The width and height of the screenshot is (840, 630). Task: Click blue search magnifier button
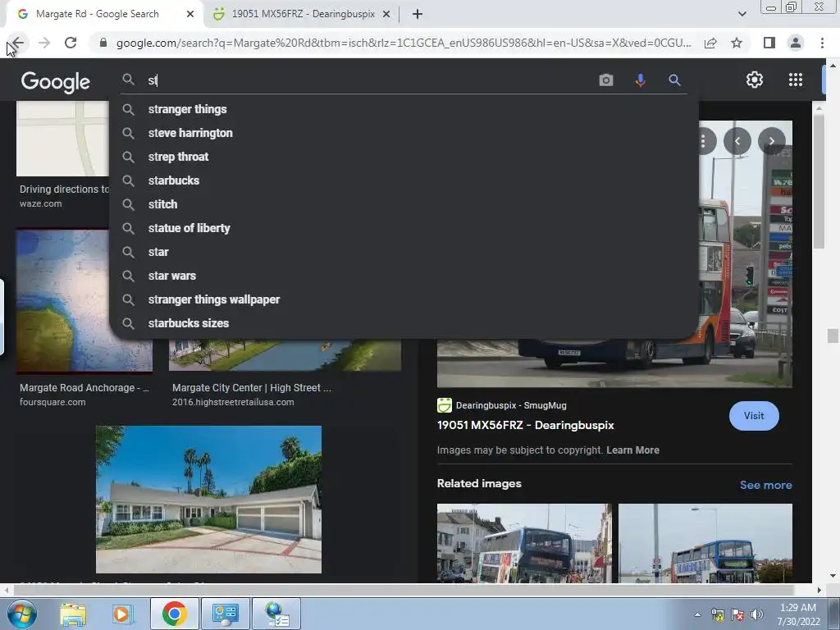pos(674,80)
